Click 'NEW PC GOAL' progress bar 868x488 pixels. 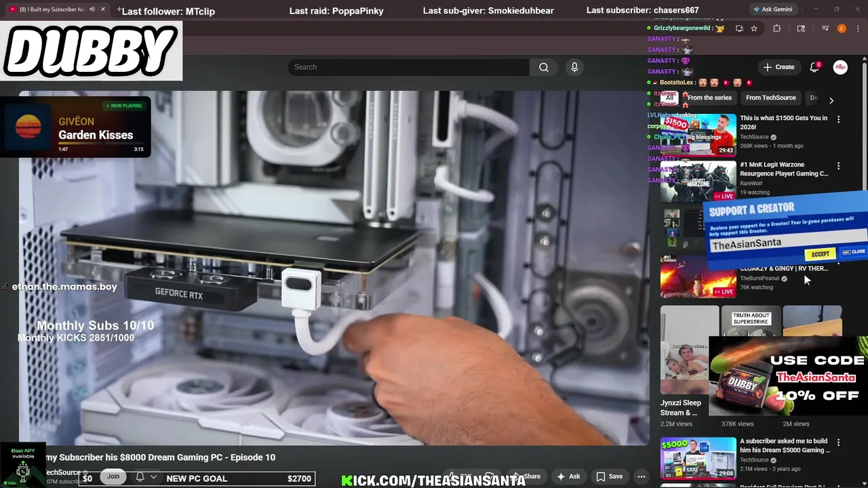point(197,479)
